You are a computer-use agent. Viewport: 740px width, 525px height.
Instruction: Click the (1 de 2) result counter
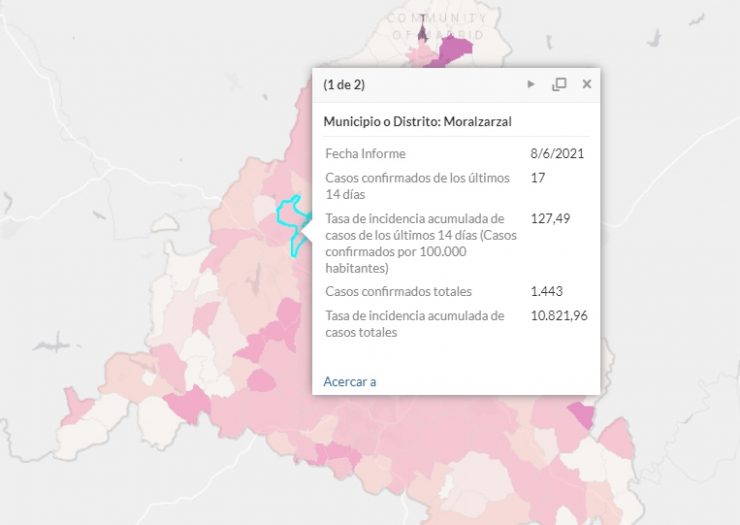344,85
